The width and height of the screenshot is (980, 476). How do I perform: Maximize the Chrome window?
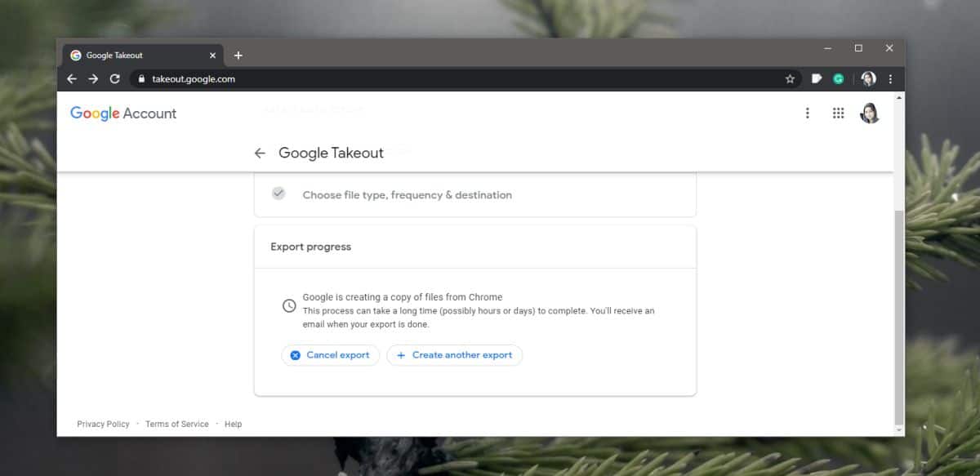(858, 49)
